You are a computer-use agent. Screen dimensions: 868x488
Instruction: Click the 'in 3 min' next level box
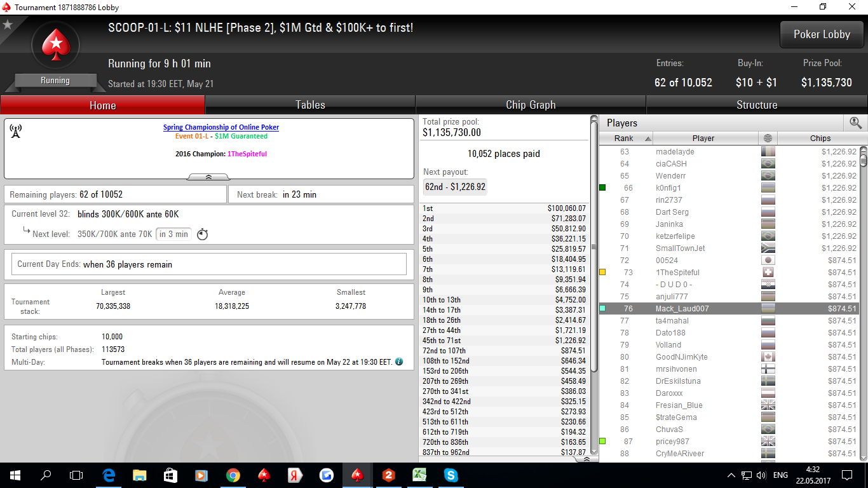[173, 234]
